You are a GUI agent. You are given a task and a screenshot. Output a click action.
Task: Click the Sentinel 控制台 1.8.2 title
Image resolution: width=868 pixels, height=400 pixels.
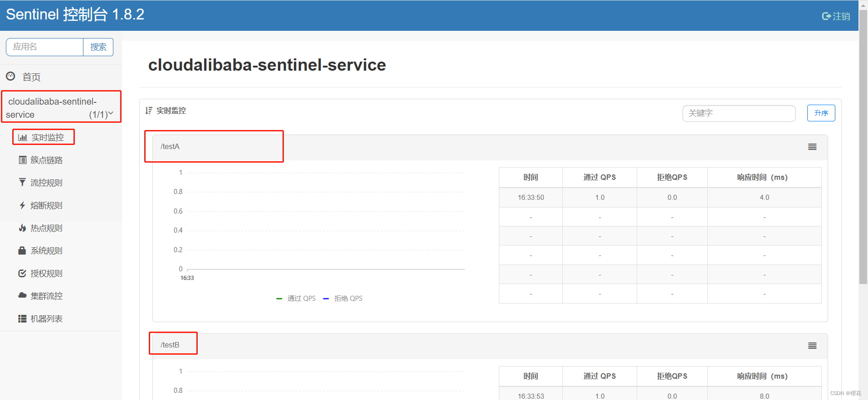(x=75, y=14)
